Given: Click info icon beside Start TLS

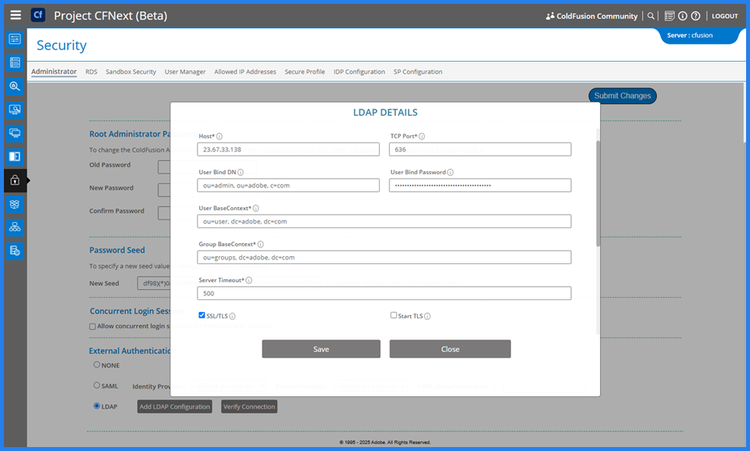Looking at the screenshot, I should point(427,316).
